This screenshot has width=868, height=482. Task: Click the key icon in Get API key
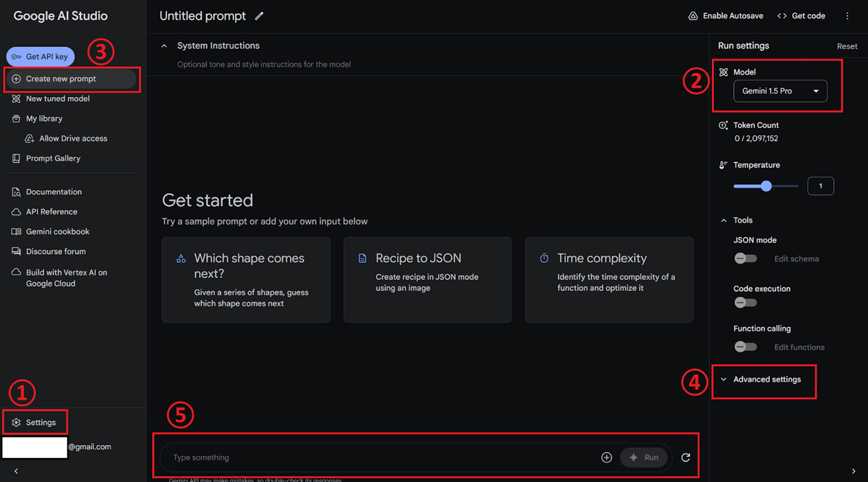[x=16, y=56]
